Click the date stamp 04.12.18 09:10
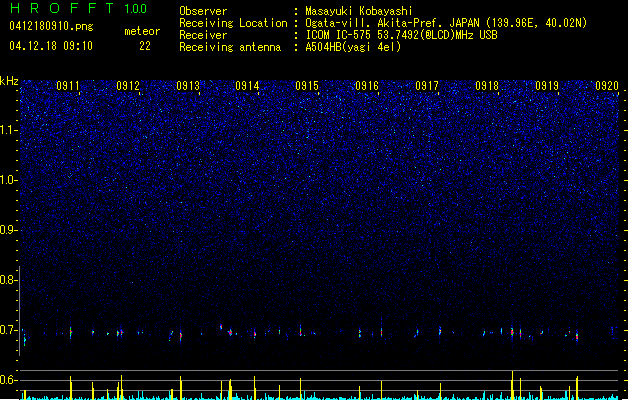The height and width of the screenshot is (400, 629). coord(51,46)
